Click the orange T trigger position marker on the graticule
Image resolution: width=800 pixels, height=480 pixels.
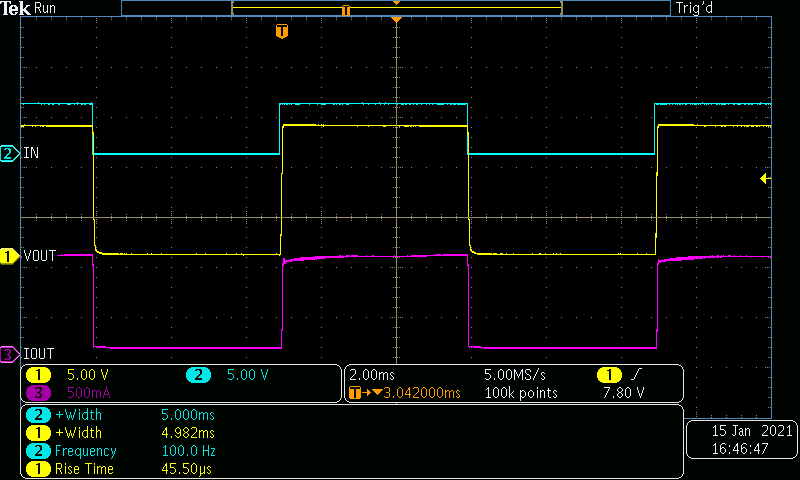(x=282, y=31)
